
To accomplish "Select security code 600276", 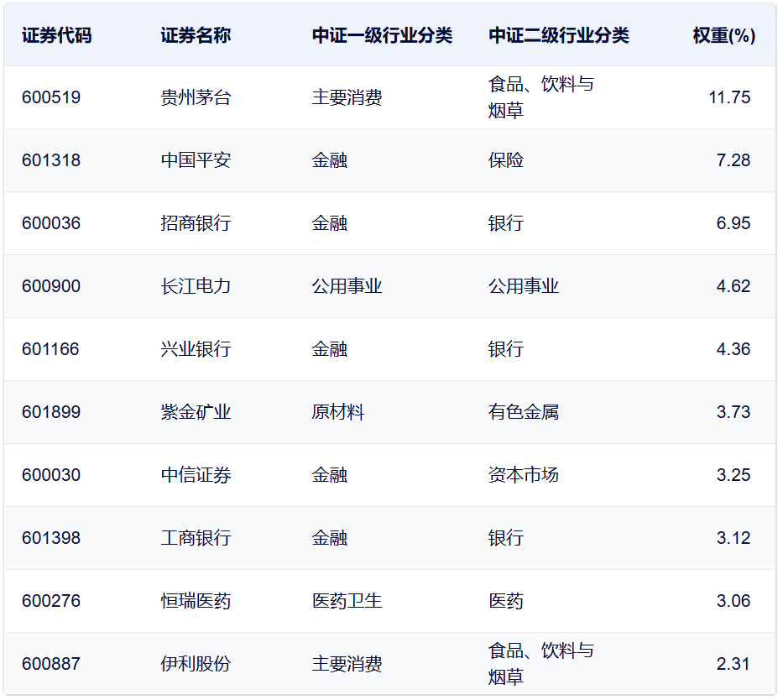I will [51, 601].
